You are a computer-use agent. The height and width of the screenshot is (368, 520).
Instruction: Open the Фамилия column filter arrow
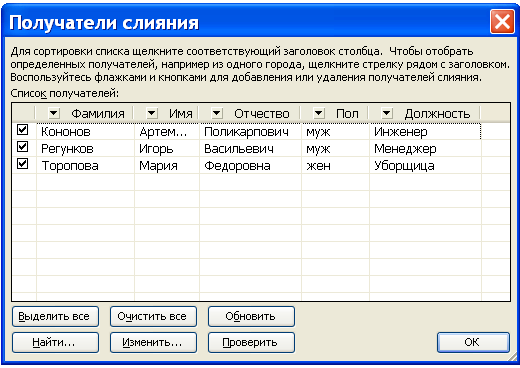54,114
